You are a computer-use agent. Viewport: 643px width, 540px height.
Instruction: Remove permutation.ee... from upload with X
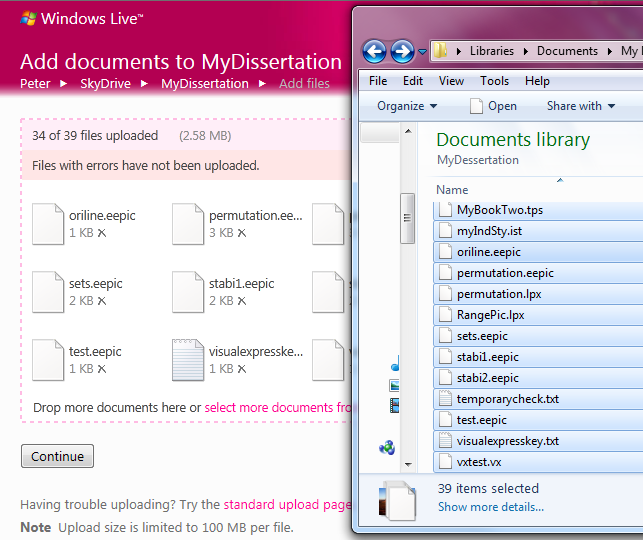click(x=242, y=233)
